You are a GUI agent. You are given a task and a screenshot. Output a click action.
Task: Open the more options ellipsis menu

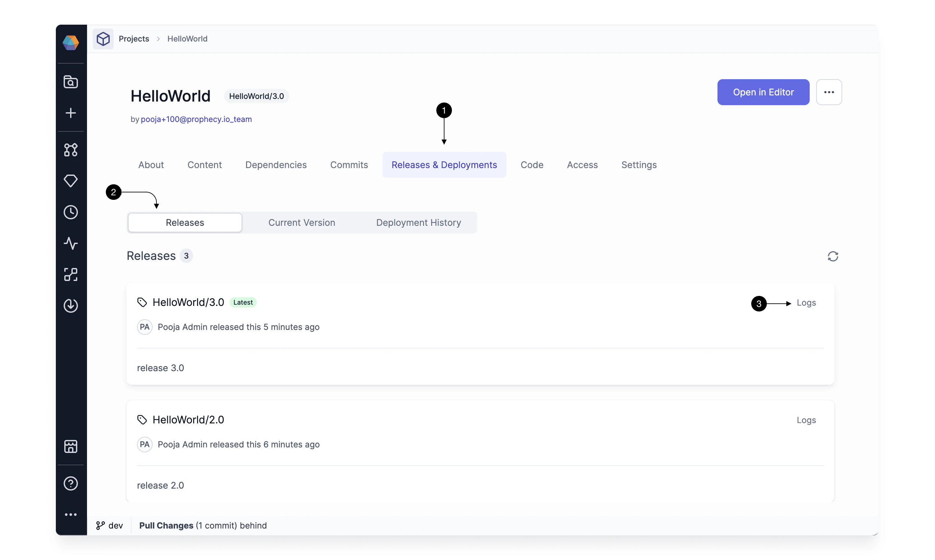(x=829, y=92)
